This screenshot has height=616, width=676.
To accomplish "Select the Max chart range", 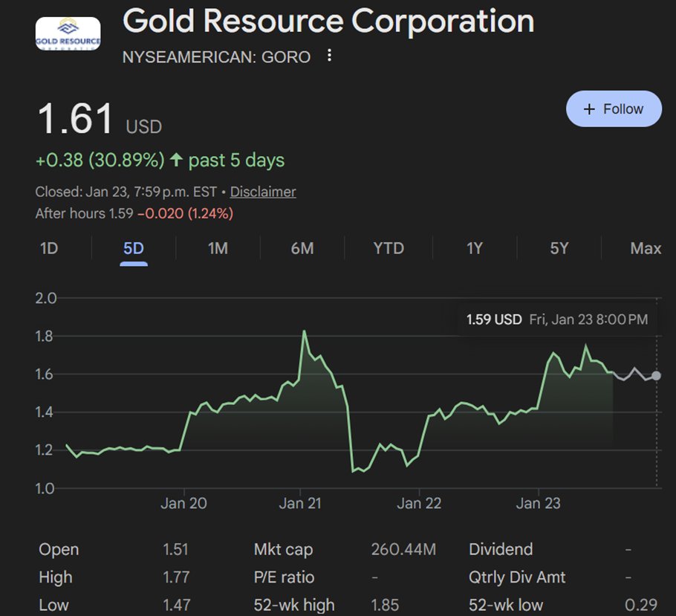I will [646, 248].
